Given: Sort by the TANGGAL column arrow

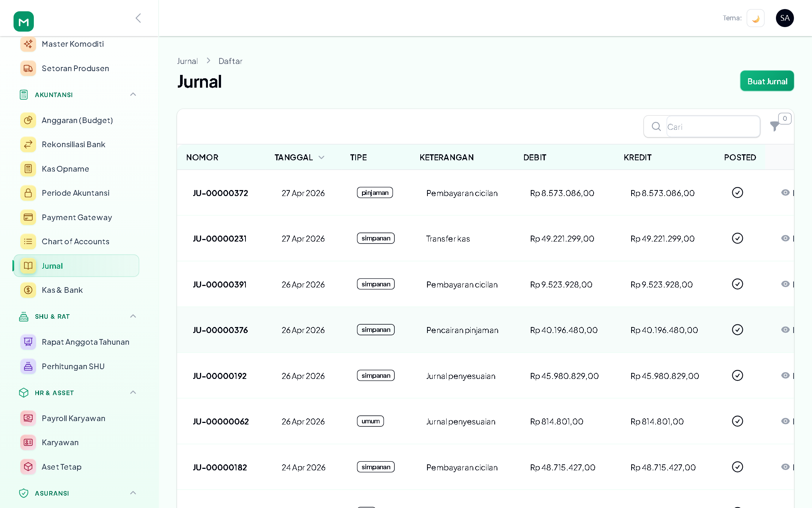Looking at the screenshot, I should (x=321, y=157).
